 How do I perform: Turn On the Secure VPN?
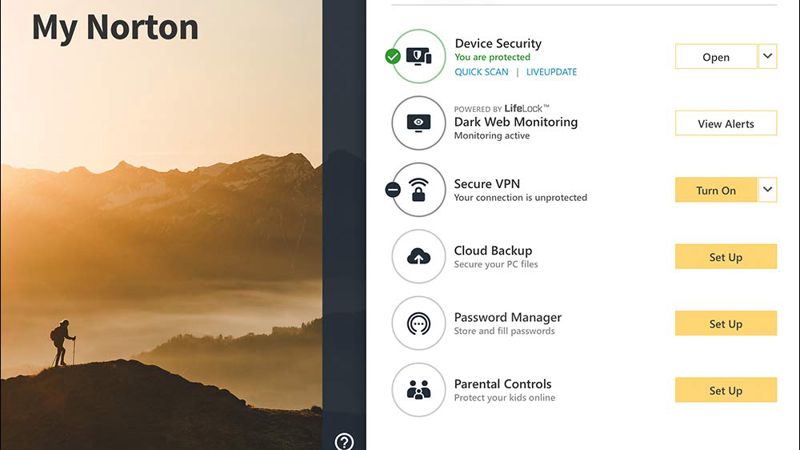coord(716,190)
